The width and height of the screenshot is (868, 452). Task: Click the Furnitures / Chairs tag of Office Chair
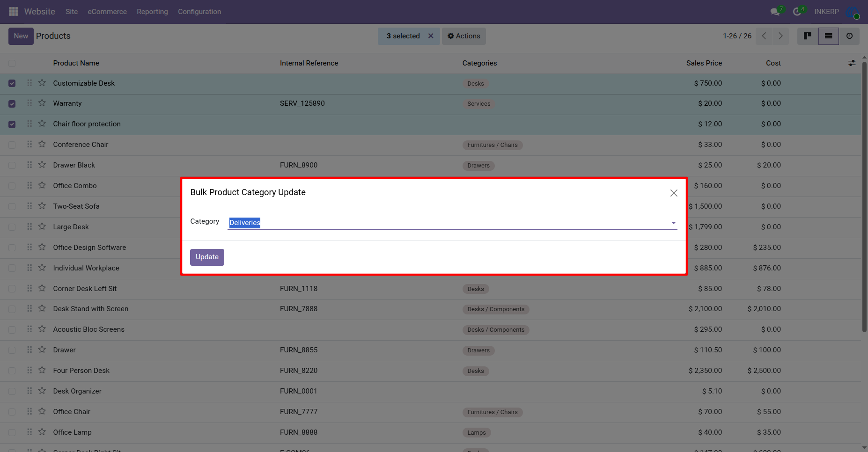(x=493, y=412)
